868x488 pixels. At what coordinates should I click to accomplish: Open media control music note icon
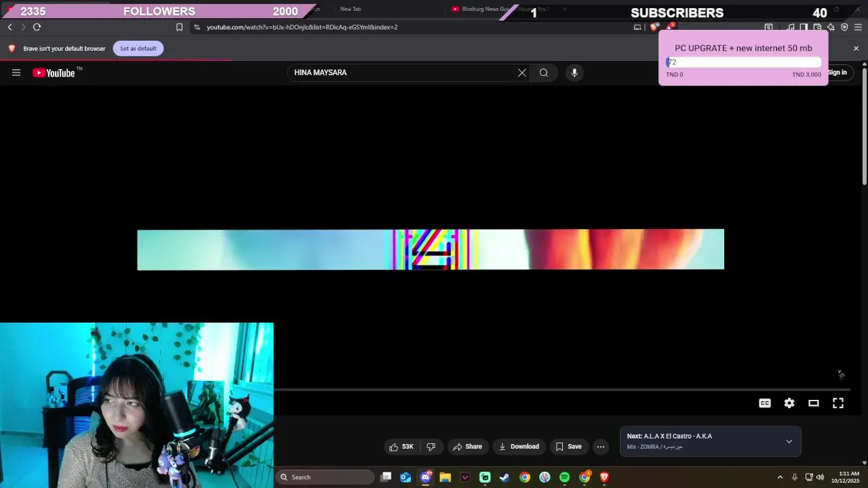pyautogui.click(x=791, y=27)
